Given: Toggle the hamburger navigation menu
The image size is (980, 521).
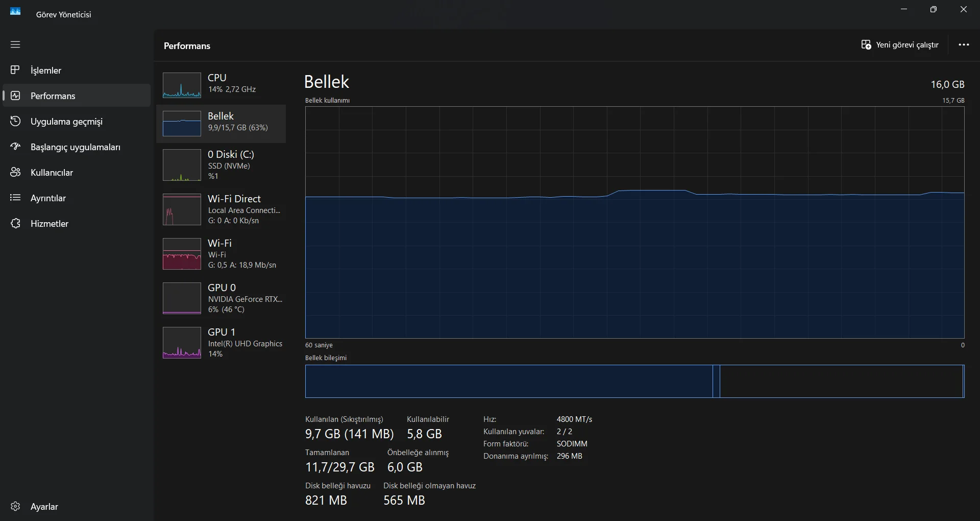Looking at the screenshot, I should pos(15,44).
